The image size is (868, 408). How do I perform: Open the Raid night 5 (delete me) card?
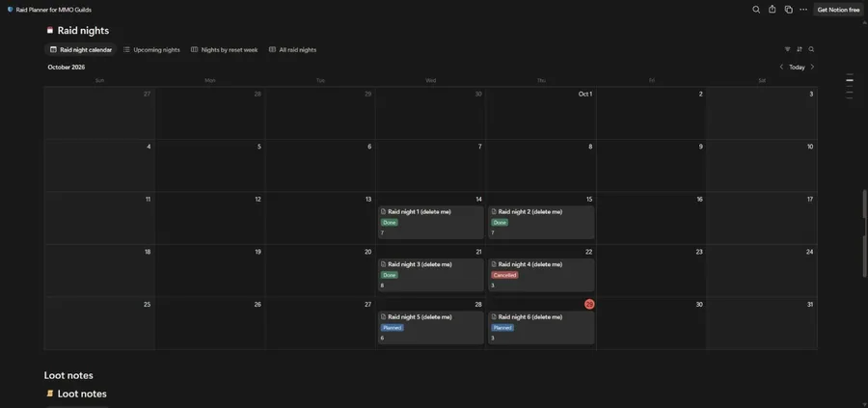(x=431, y=327)
